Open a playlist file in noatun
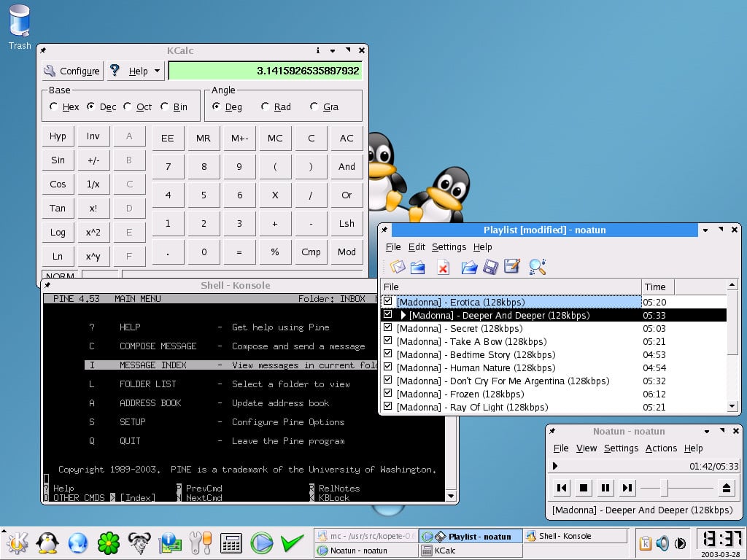Screen dimensions: 747x560 pyautogui.click(x=471, y=267)
